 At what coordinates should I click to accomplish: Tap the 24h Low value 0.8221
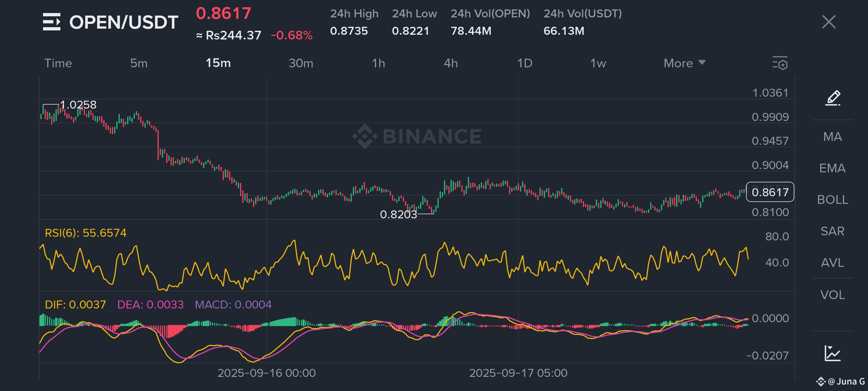(x=410, y=31)
